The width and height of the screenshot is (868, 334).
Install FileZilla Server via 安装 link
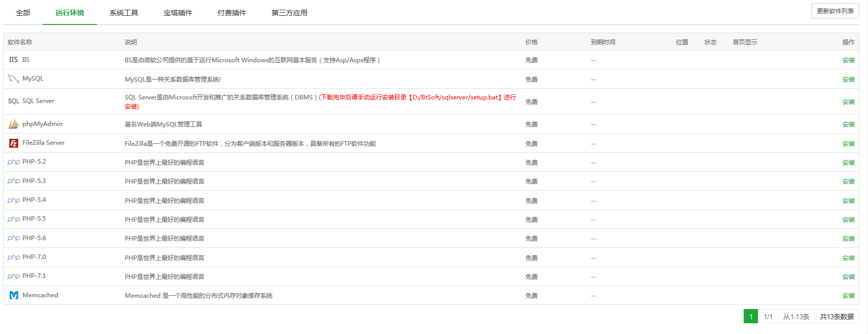click(x=849, y=144)
